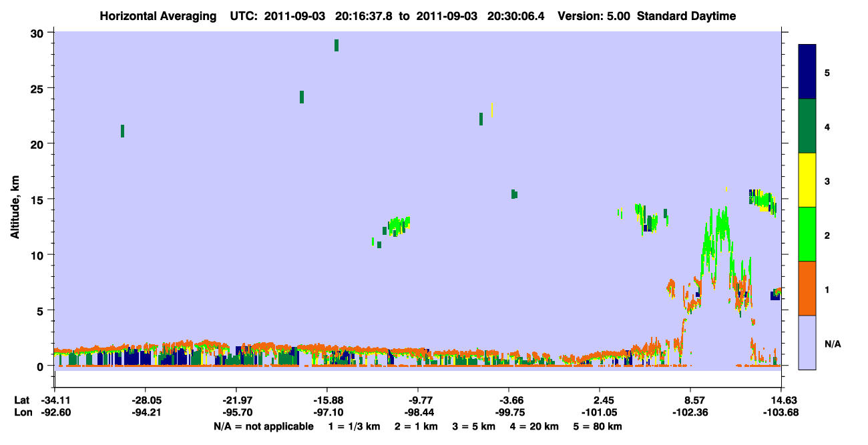Click the longitude value -101.05
Image resolution: width=868 pixels, height=445 pixels.
point(600,412)
